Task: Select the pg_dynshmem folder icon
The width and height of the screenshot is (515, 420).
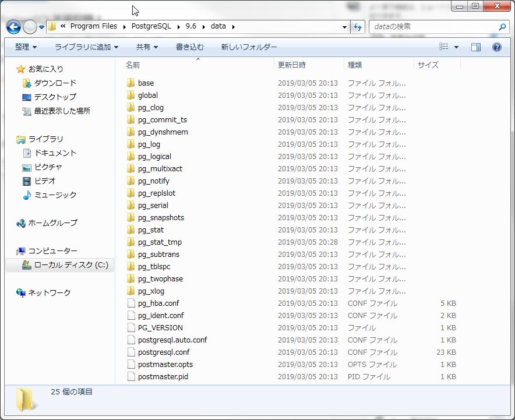Action: click(130, 132)
